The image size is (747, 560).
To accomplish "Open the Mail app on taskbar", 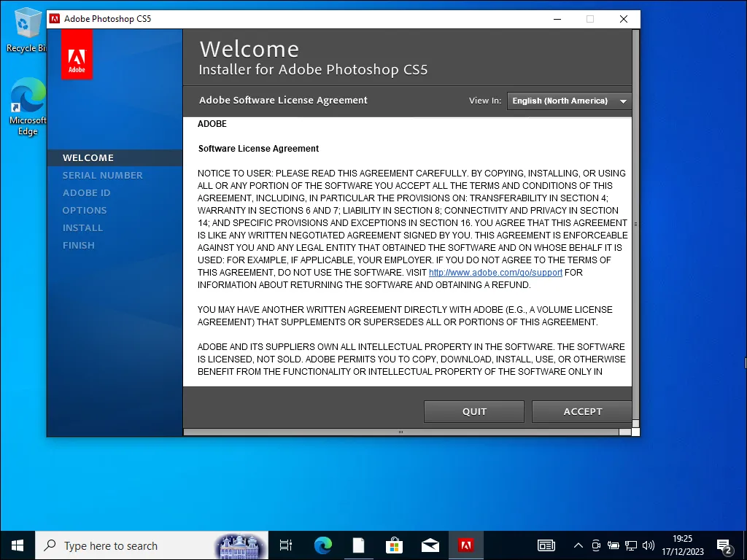I will [430, 545].
